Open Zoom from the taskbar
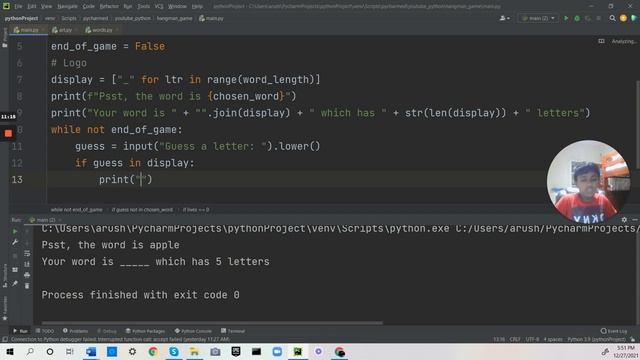This screenshot has width=640, height=360. tap(277, 351)
